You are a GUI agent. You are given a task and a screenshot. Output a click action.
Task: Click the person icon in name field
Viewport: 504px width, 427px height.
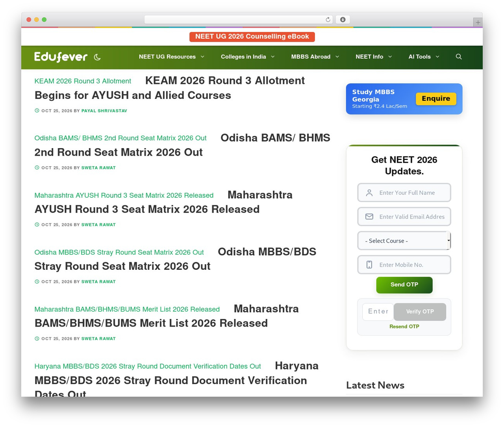pos(369,193)
